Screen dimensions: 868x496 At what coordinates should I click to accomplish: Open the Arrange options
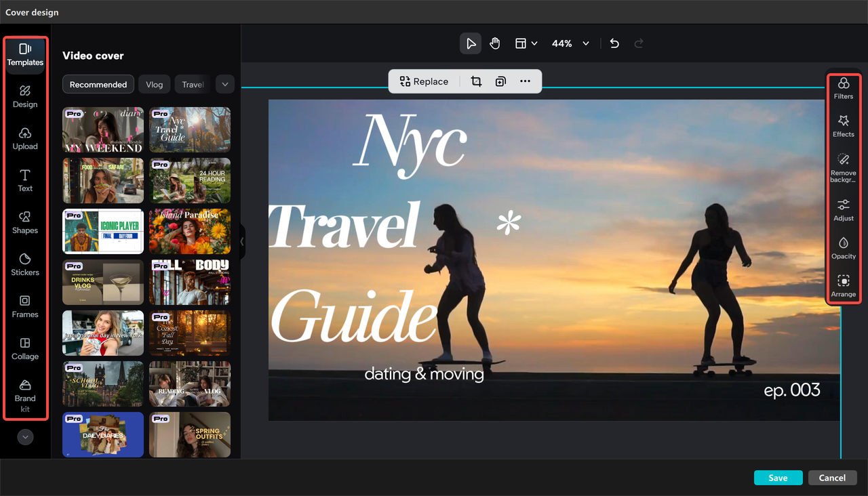843,286
